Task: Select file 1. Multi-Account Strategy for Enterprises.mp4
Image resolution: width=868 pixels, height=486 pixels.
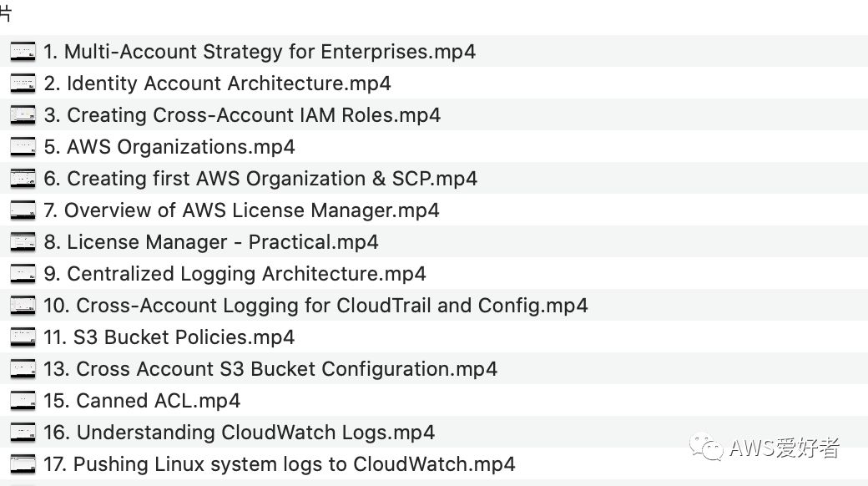Action: (x=260, y=52)
